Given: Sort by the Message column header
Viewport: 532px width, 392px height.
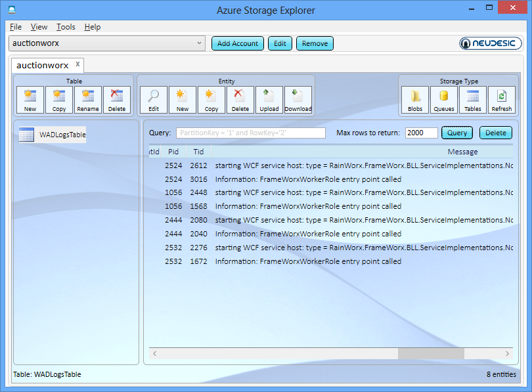Looking at the screenshot, I should click(x=462, y=152).
